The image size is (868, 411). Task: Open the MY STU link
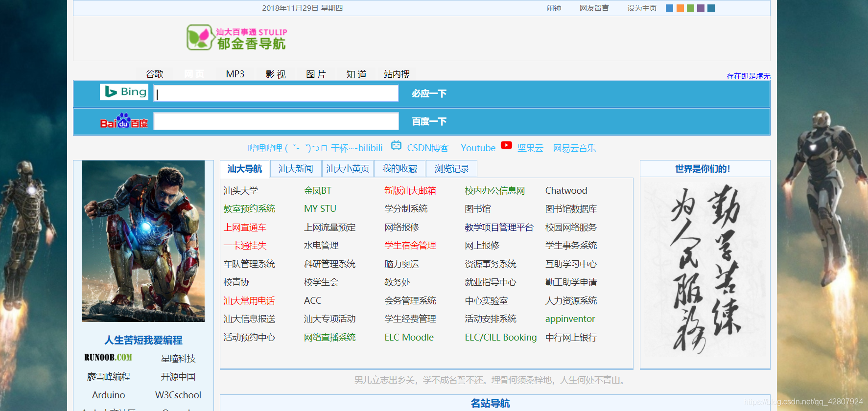[320, 208]
